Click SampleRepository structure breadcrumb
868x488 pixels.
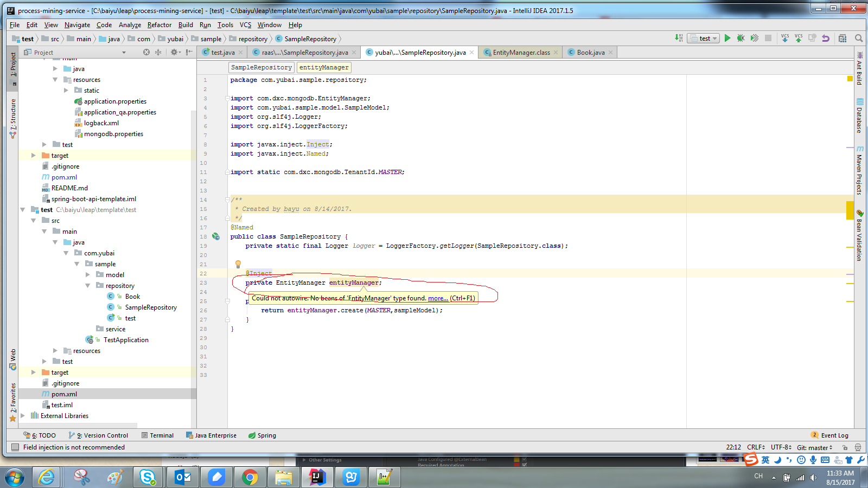(x=261, y=67)
